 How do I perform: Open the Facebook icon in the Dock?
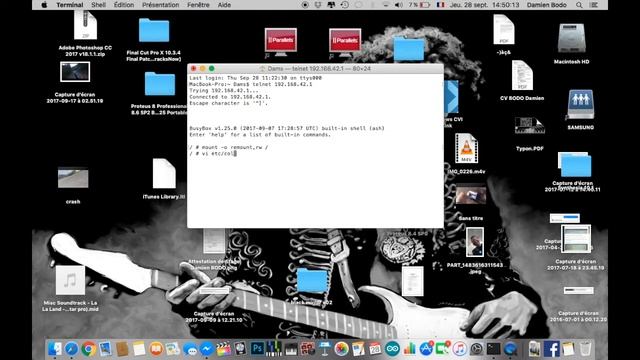[x=552, y=349]
